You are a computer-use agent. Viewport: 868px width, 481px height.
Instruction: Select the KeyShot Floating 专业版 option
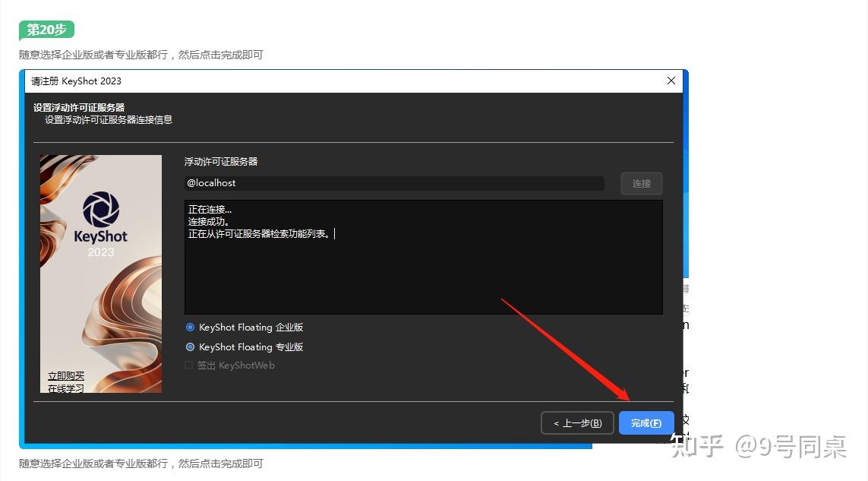(190, 347)
